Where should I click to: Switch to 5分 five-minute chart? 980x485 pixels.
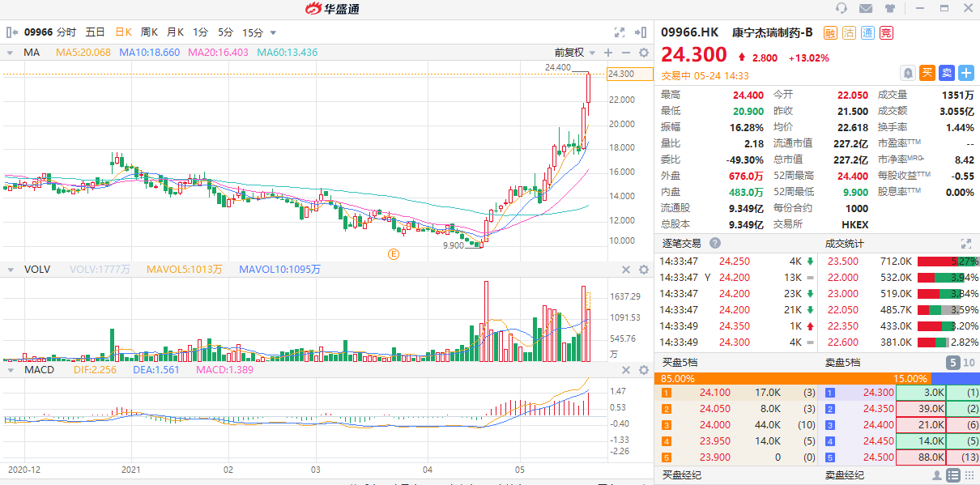click(225, 32)
